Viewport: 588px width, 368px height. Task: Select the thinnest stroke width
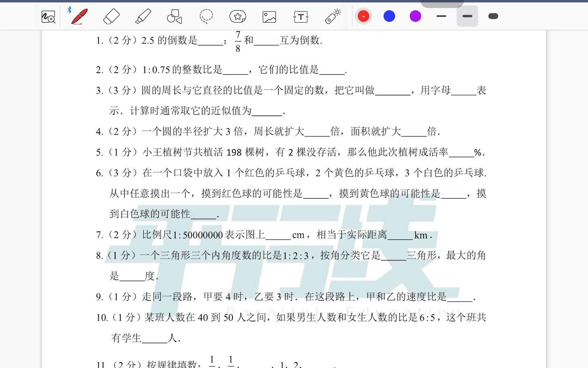pyautogui.click(x=441, y=16)
